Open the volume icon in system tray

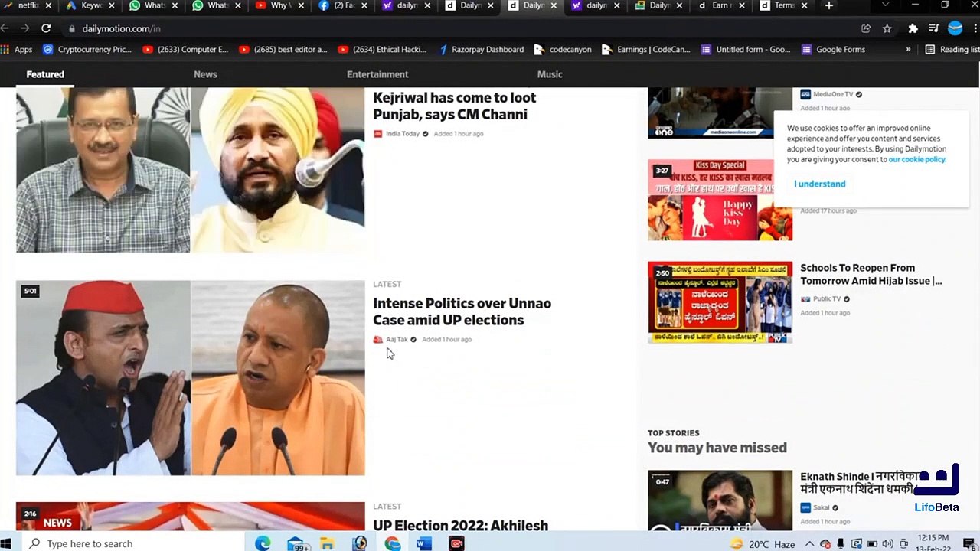coord(887,544)
